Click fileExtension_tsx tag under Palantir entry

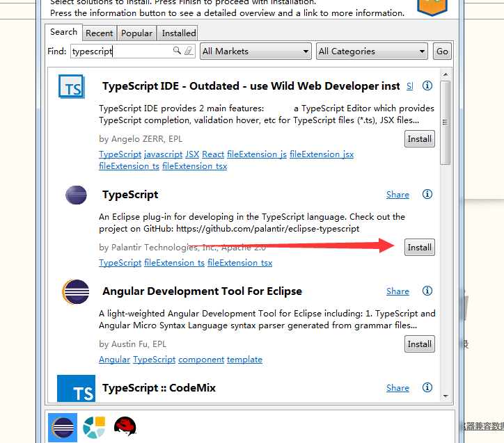pos(239,263)
